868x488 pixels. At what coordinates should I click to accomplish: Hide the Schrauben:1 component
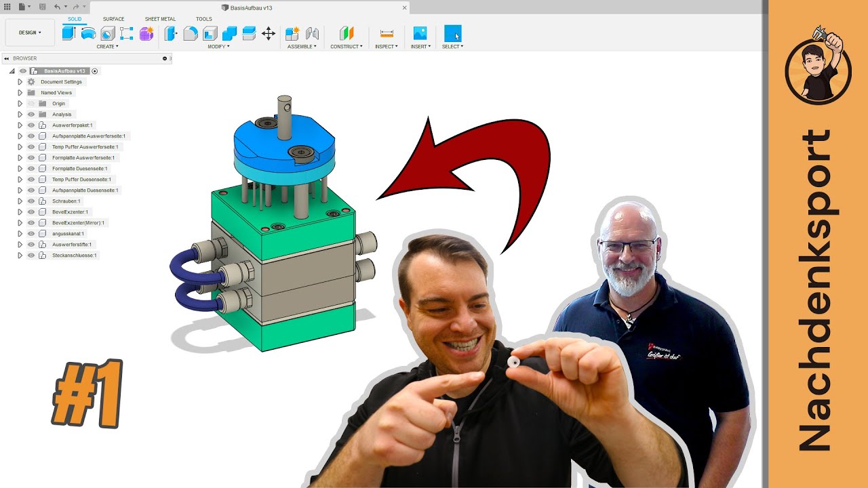coord(31,201)
